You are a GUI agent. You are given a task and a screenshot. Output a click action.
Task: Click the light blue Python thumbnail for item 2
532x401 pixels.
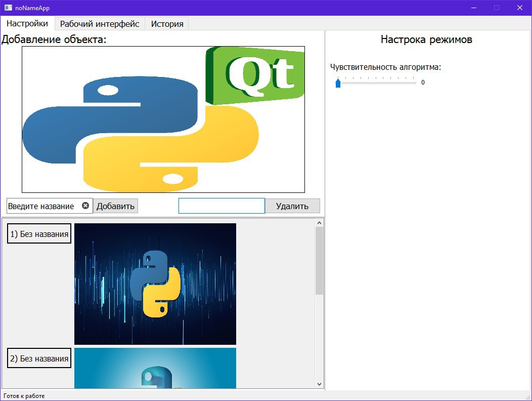pos(155,368)
